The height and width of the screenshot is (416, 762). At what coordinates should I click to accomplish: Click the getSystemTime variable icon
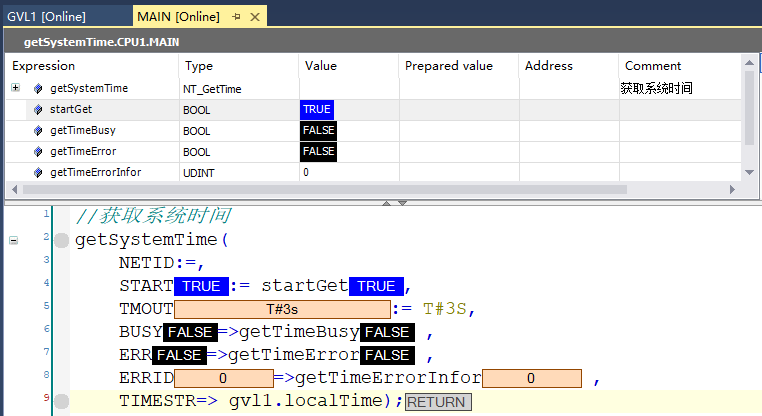(x=38, y=89)
